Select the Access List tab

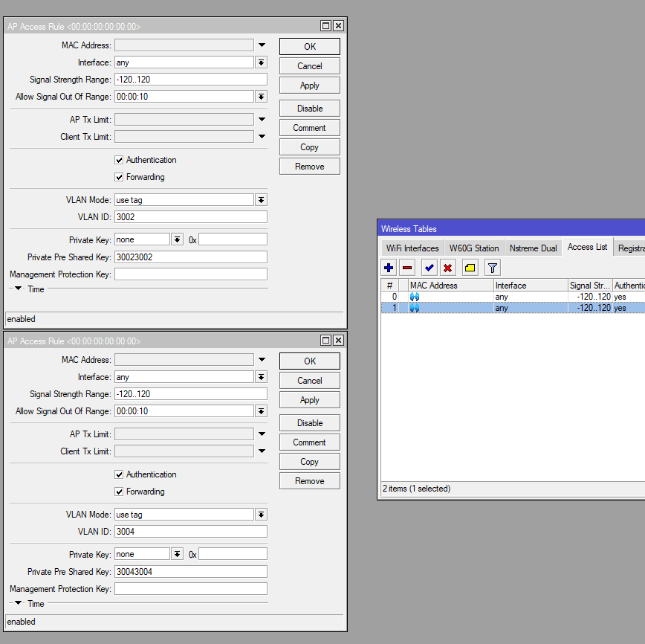587,247
